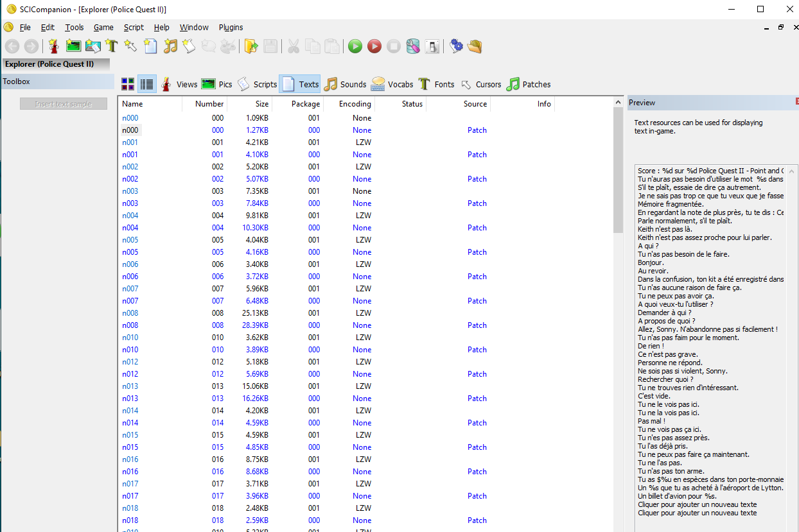Click the red Debug run icon
This screenshot has width=799, height=532.
[x=374, y=46]
